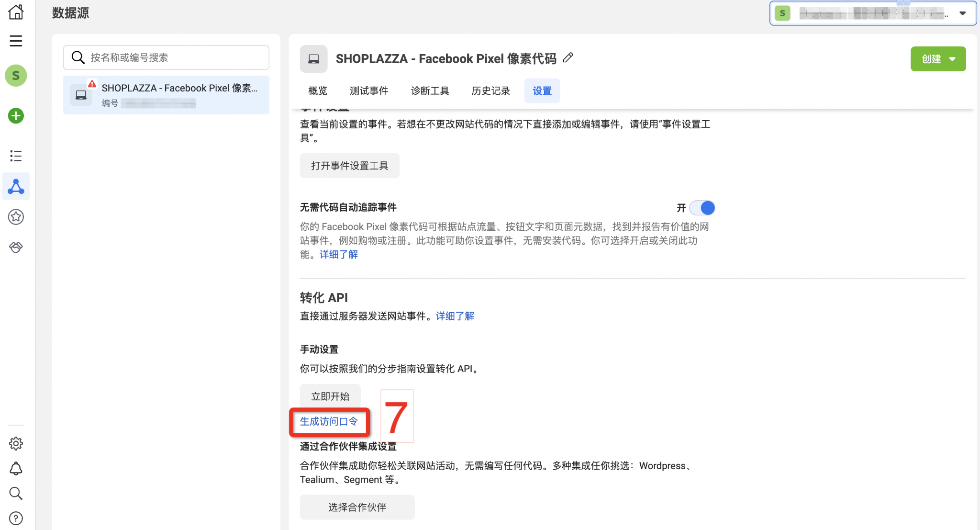Open the gear settings icon in sidebar
This screenshot has height=530, width=980.
pos(16,443)
